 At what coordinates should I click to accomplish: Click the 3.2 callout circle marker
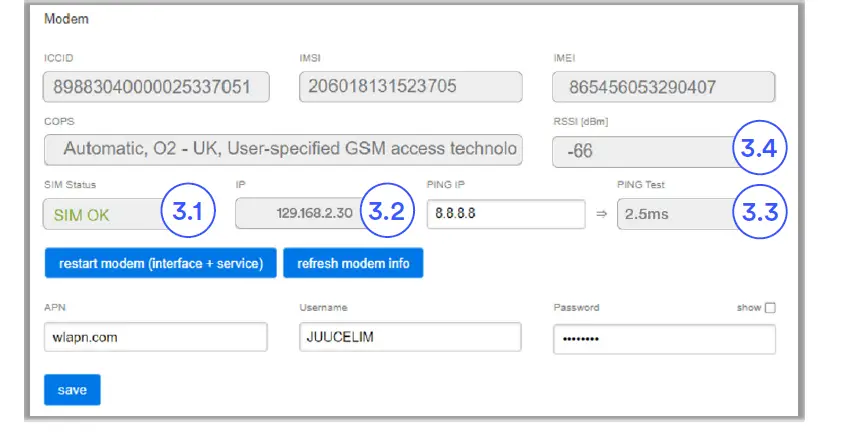(386, 212)
